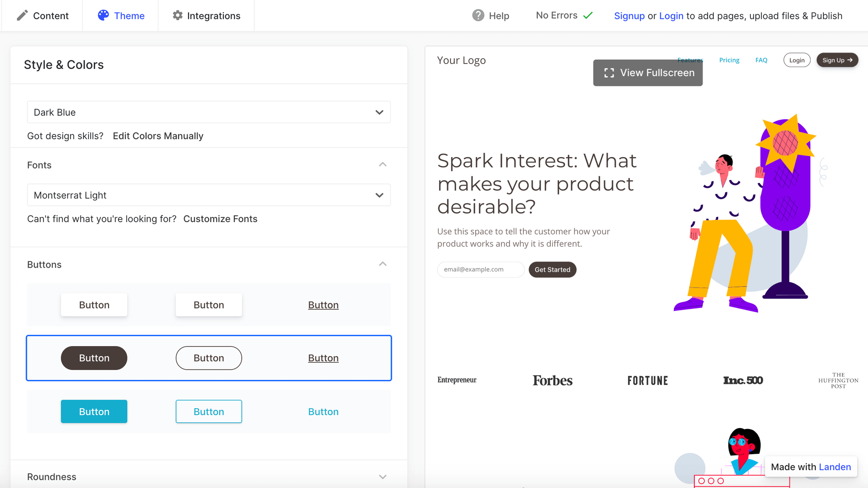Click the pencil icon beside Content
The height and width of the screenshot is (488, 868).
23,15
